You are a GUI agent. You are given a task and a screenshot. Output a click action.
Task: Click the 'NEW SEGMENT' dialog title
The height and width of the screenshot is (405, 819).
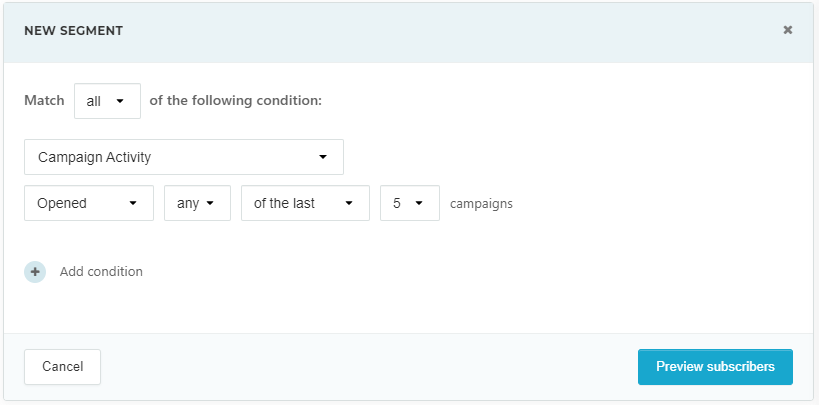pyautogui.click(x=74, y=31)
